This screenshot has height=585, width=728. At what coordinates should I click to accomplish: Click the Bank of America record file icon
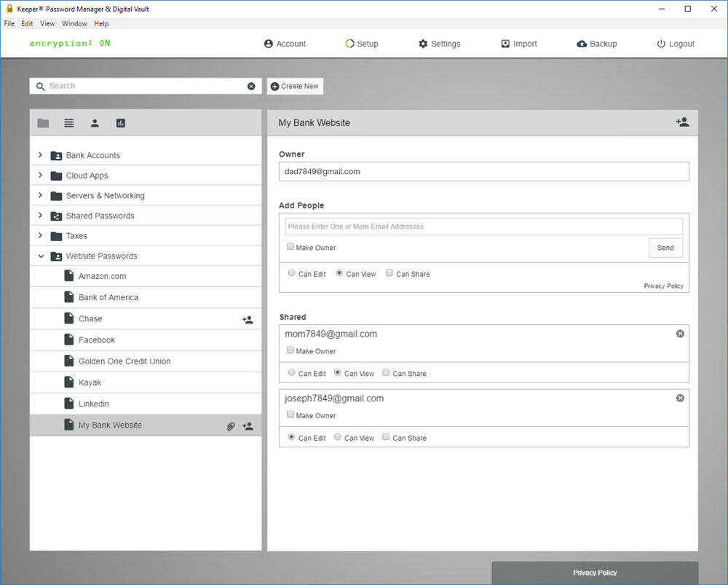[68, 297]
